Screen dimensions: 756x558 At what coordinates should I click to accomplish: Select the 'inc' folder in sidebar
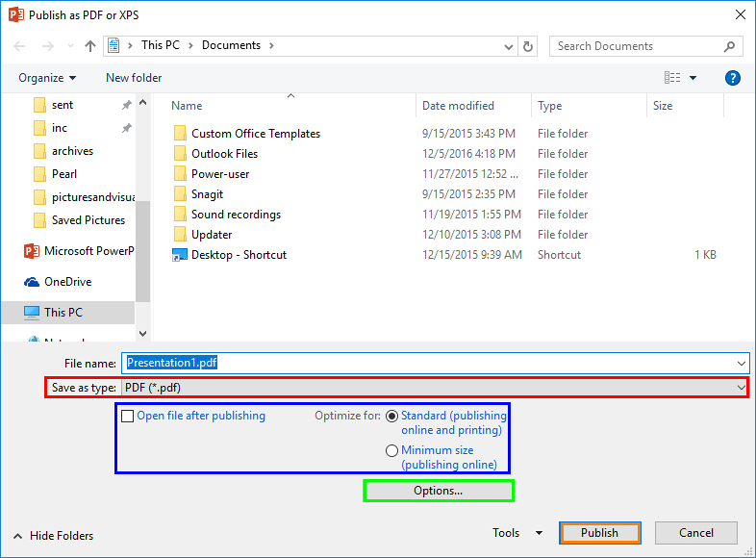click(x=60, y=128)
